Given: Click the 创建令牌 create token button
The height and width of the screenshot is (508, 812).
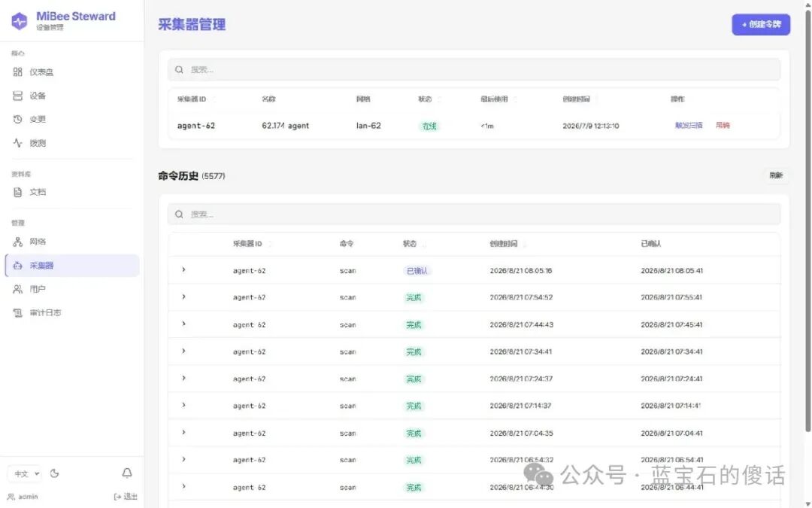Looking at the screenshot, I should click(x=761, y=24).
